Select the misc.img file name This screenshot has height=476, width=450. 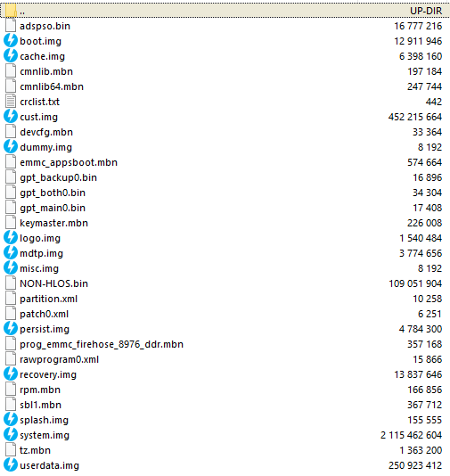39,268
